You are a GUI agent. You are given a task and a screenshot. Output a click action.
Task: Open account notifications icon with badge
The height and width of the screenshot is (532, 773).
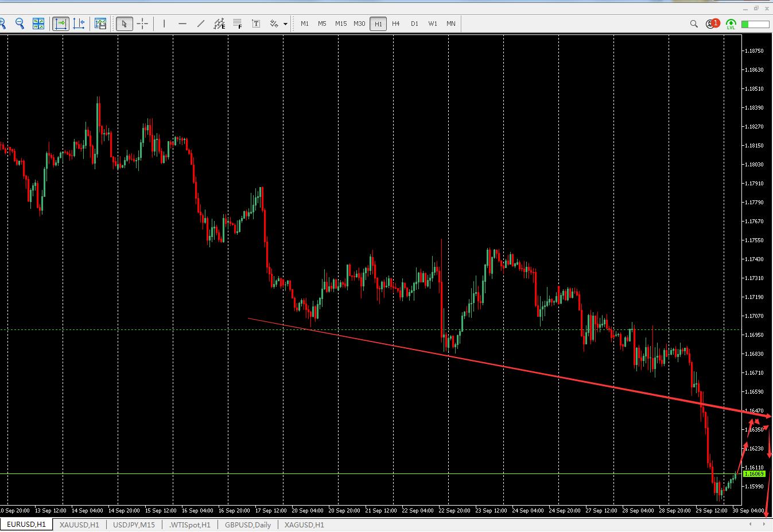point(713,24)
